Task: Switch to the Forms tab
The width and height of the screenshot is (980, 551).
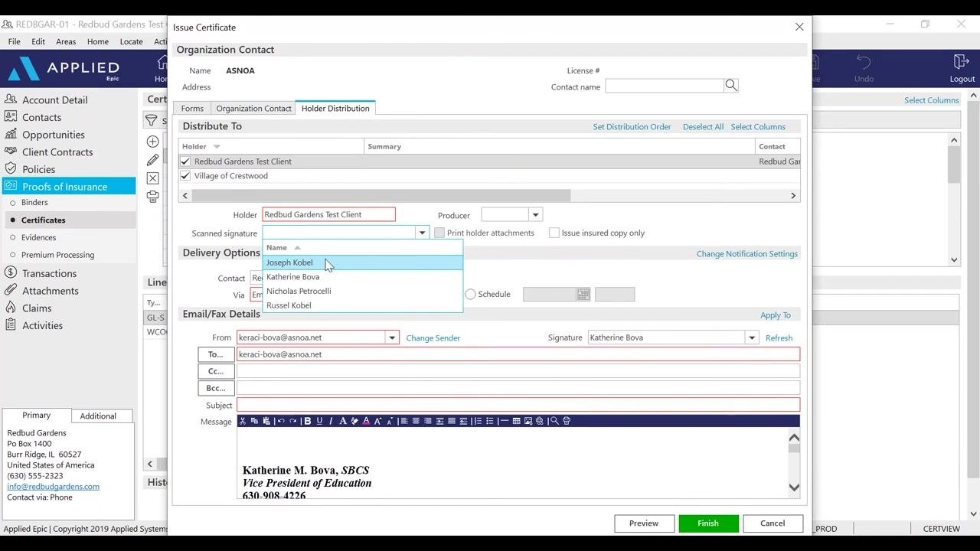Action: (x=192, y=109)
